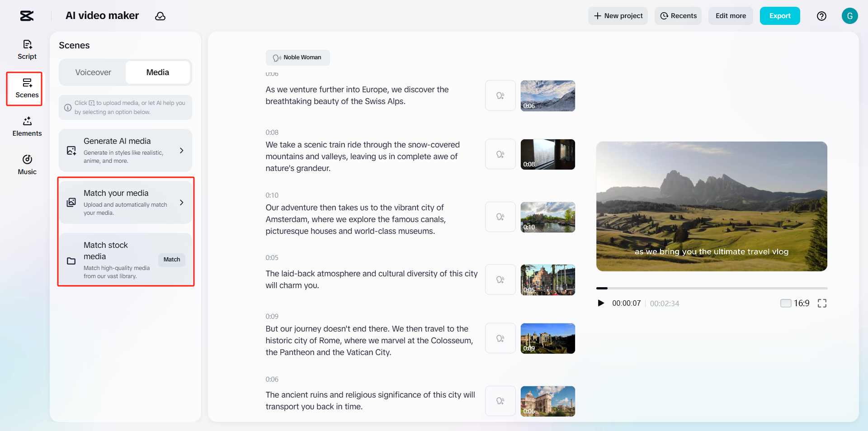Click the CapCut logo icon
The image size is (868, 431).
pyautogui.click(x=27, y=16)
